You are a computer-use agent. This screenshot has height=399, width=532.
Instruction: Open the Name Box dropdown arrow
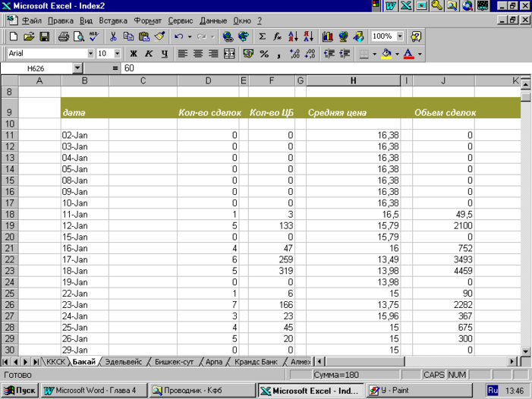click(77, 68)
